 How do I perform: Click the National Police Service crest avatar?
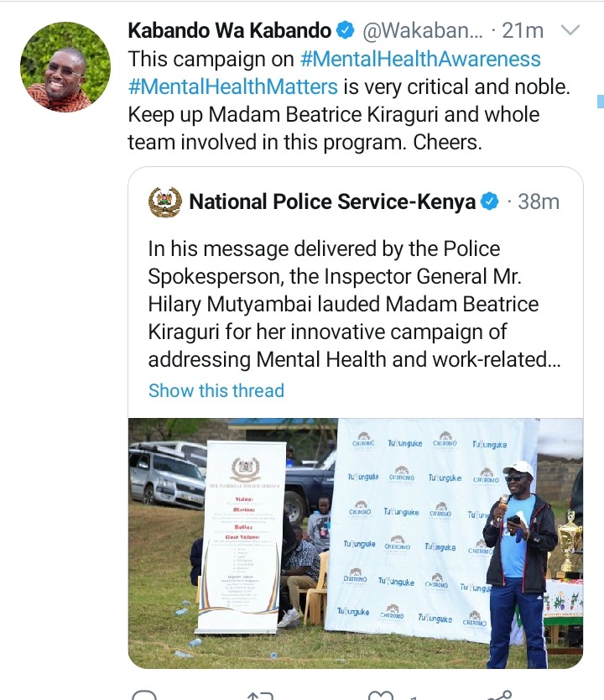click(165, 201)
